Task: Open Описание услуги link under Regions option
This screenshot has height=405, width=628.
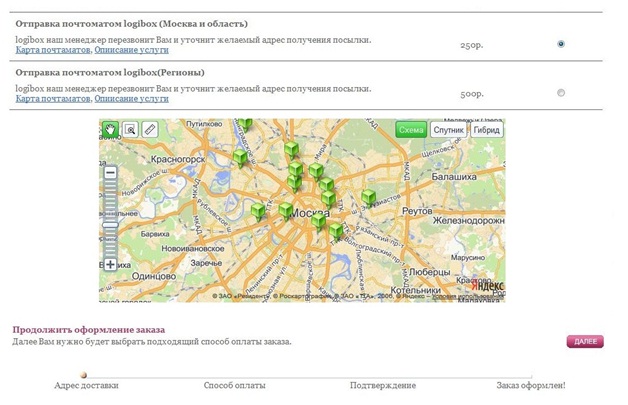Action: (x=131, y=99)
